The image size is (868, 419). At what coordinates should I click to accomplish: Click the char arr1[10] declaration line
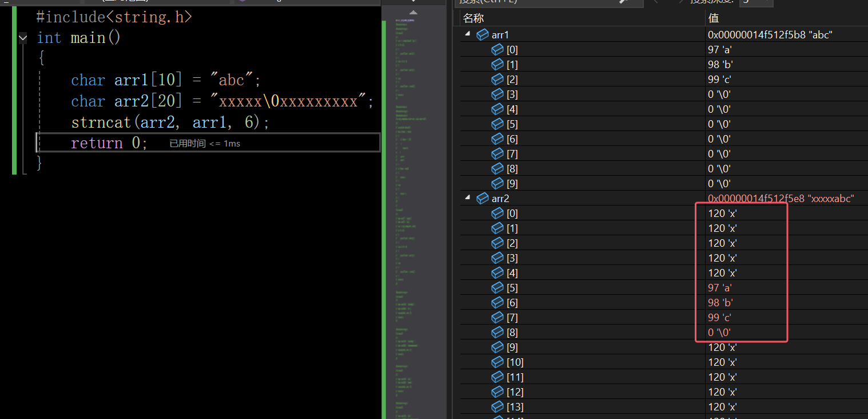[166, 80]
